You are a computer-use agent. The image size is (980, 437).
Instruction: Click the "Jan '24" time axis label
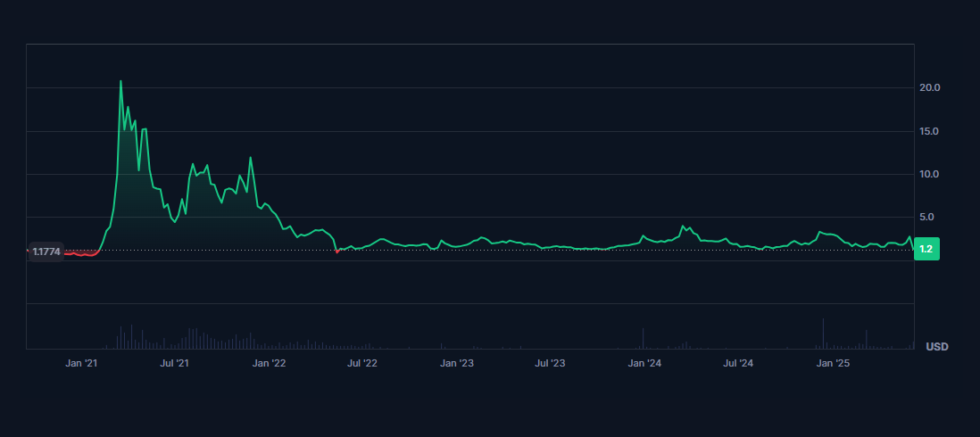click(x=644, y=363)
